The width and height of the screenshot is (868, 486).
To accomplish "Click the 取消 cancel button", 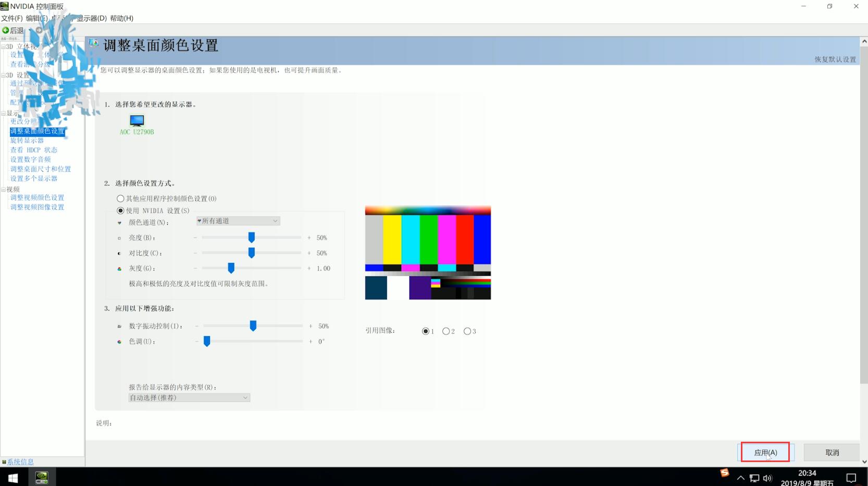I will [x=832, y=452].
